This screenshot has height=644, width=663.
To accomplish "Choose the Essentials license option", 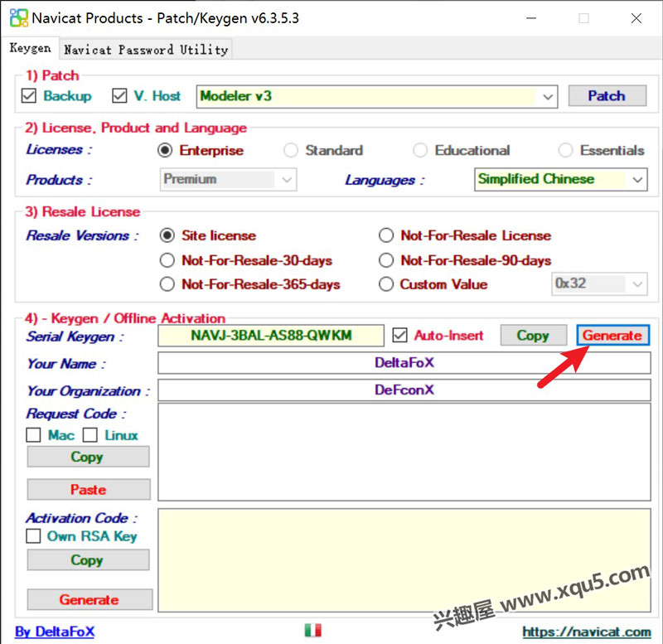I will point(565,150).
